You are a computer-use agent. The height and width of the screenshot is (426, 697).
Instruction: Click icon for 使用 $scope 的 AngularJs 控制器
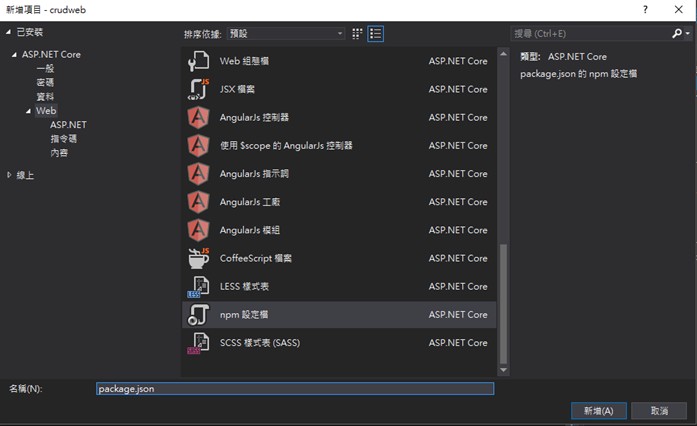(198, 145)
